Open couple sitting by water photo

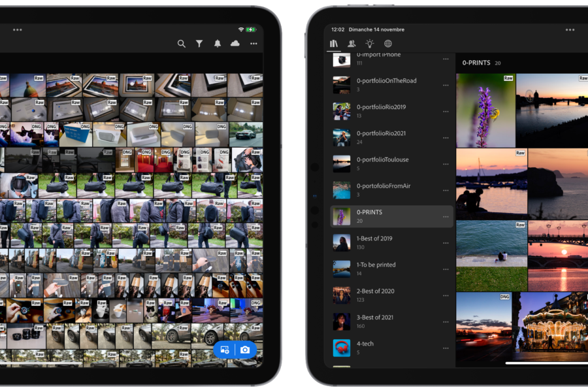pos(491,256)
